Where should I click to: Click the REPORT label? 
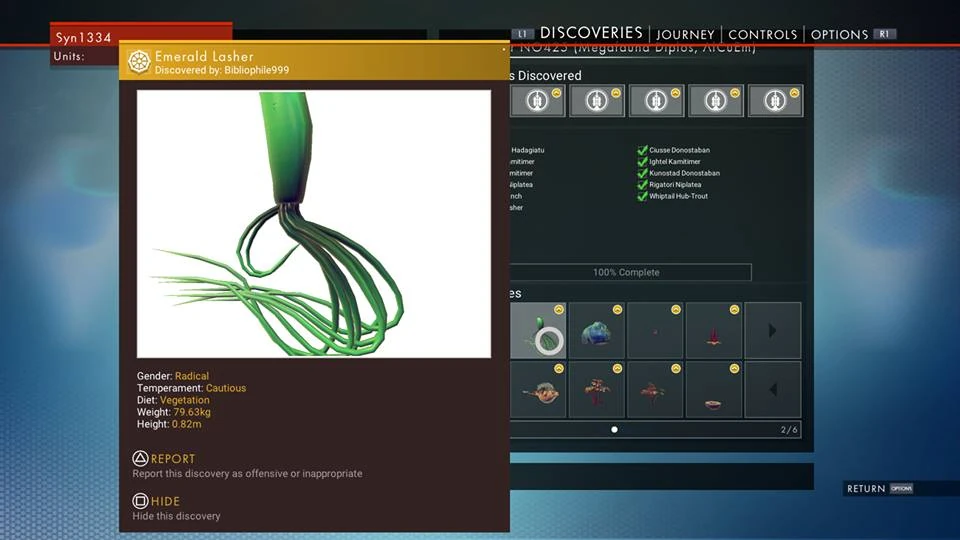click(x=173, y=459)
